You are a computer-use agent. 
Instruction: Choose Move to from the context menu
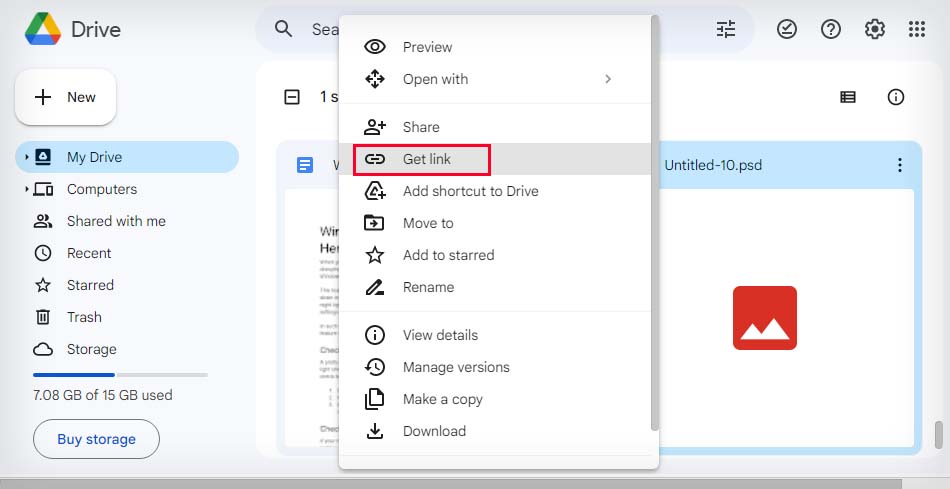(x=495, y=223)
